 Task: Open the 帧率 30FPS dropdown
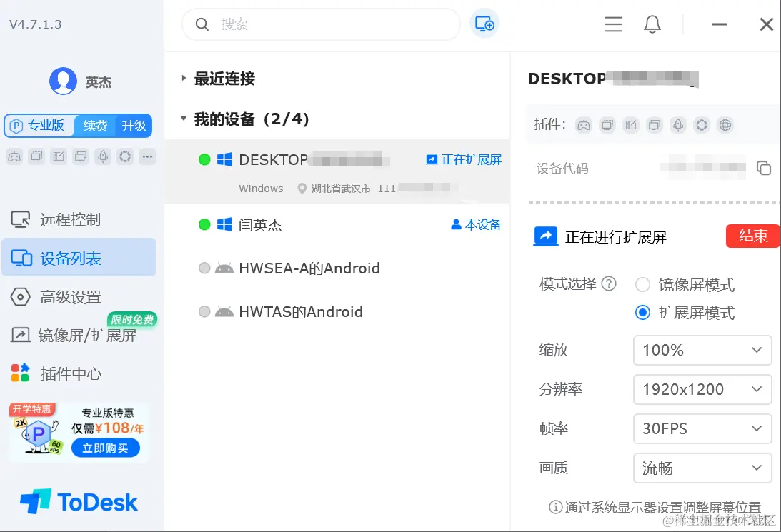pos(702,428)
